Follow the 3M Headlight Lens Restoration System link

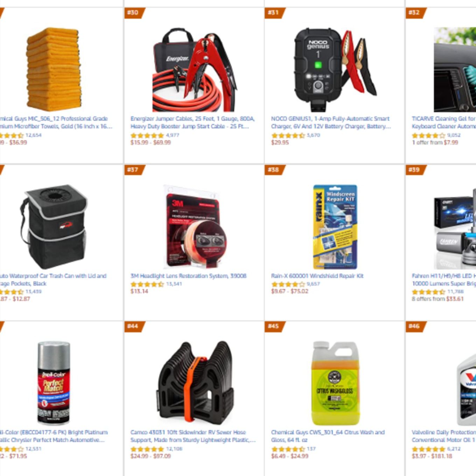[x=188, y=276]
